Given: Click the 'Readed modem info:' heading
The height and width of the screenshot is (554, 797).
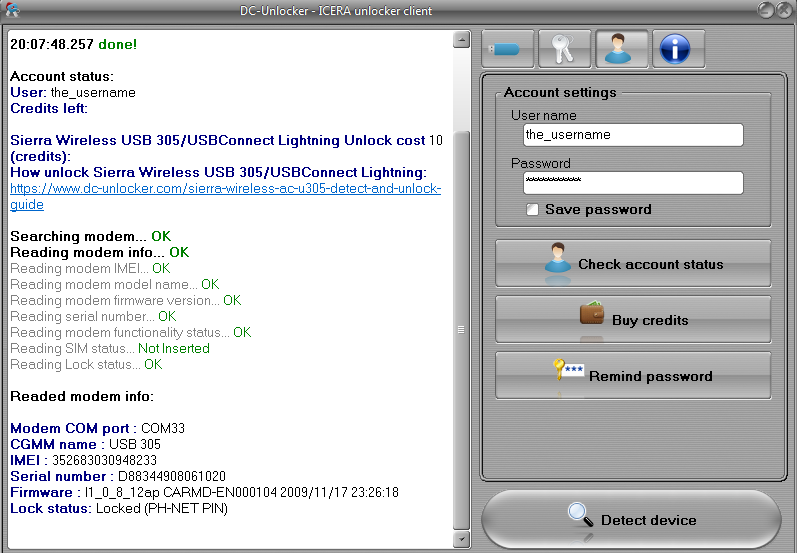Looking at the screenshot, I should point(82,396).
